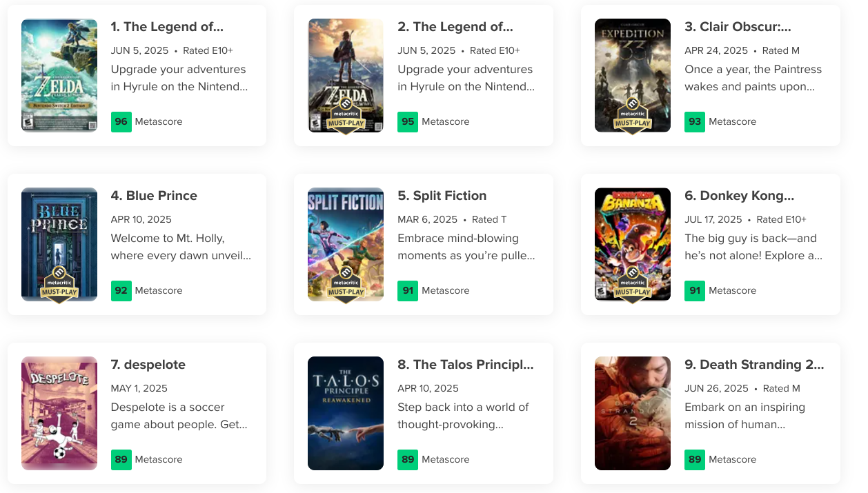Image resolution: width=868 pixels, height=493 pixels.
Task: Open the first-ranked Zelda cover image
Action: (x=59, y=75)
